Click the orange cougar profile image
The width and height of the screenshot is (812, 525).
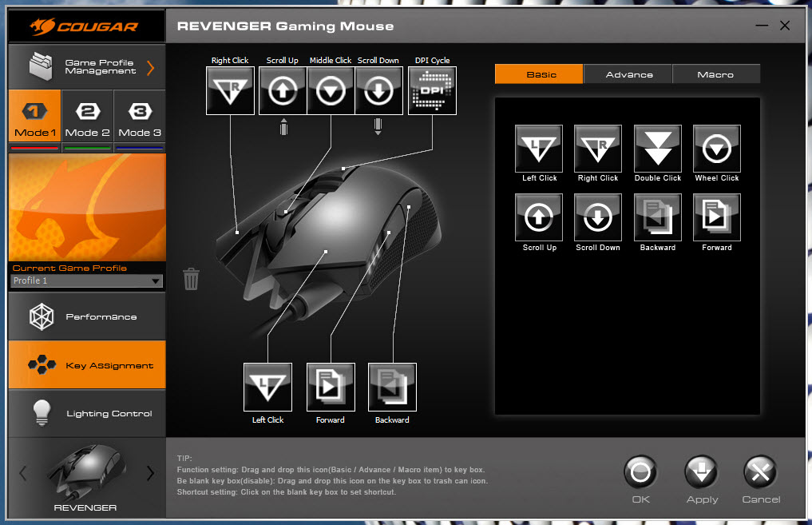click(x=87, y=207)
